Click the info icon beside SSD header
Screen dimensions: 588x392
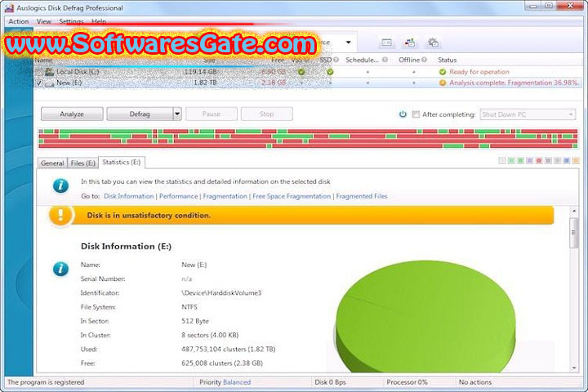tap(336, 60)
